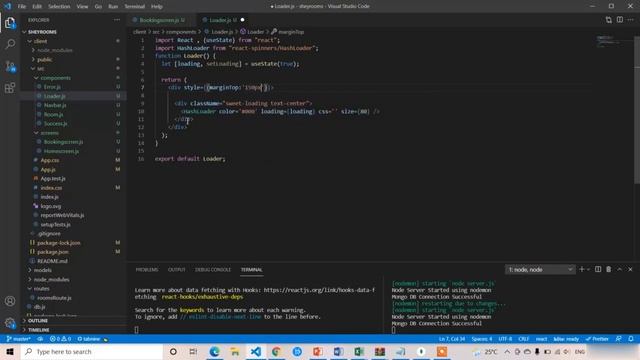Open File Explorer from the taskbar
The width and height of the screenshot is (640, 360).
click(235, 351)
